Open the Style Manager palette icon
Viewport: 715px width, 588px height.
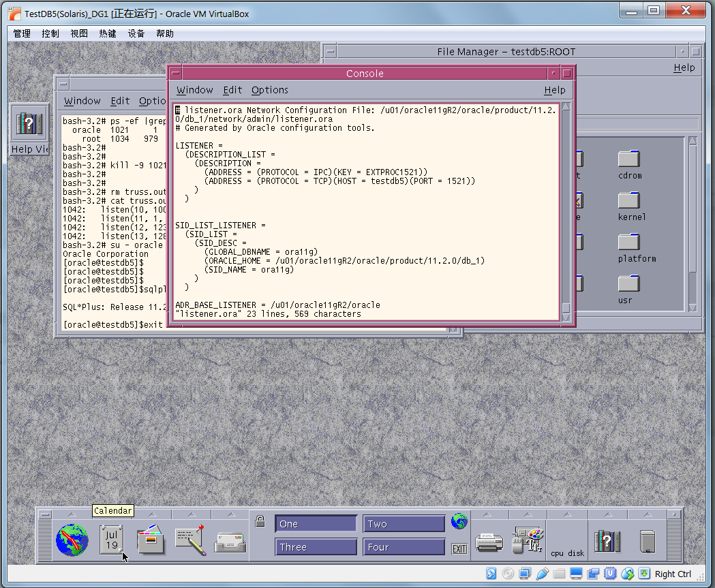pyautogui.click(x=528, y=540)
